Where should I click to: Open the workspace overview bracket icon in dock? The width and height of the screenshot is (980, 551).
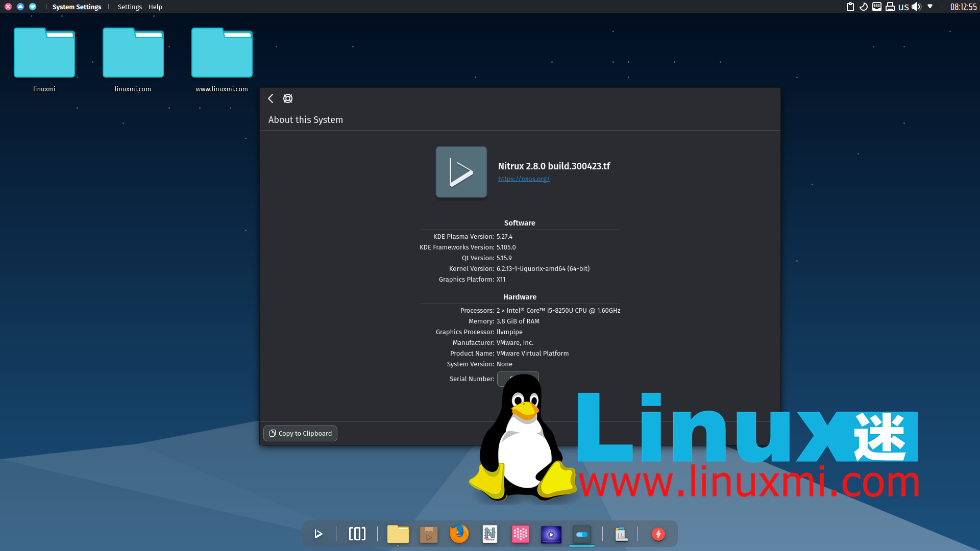click(x=357, y=534)
